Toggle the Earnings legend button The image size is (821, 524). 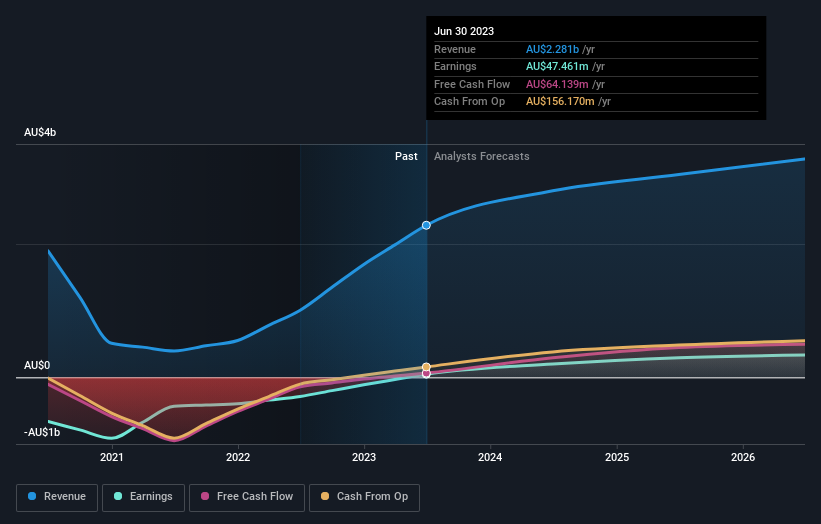[143, 497]
